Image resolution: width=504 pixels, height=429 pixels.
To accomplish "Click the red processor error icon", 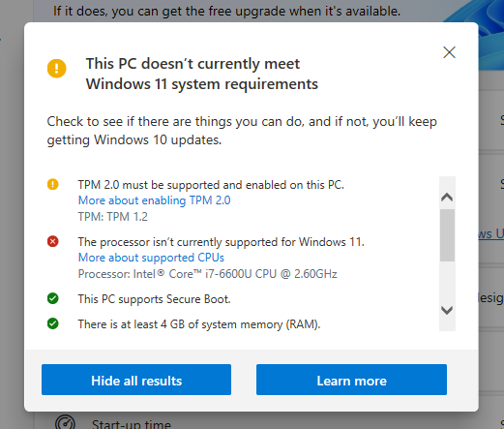I will 53,241.
